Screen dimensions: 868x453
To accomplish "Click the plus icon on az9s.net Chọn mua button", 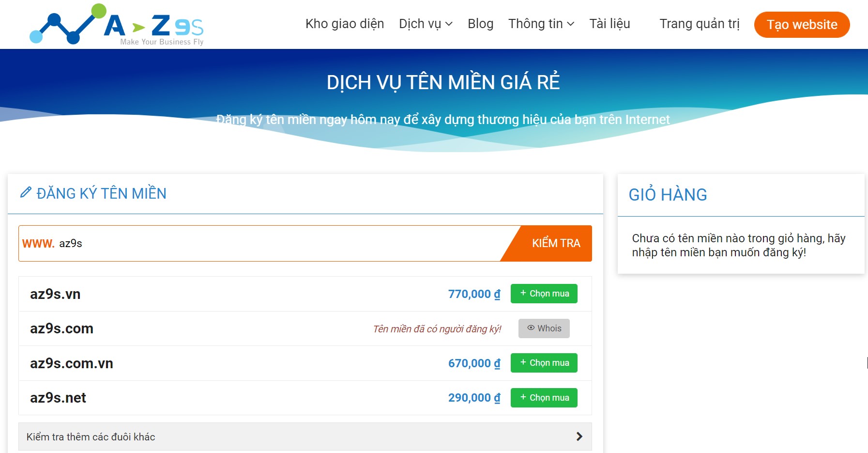I will pyautogui.click(x=522, y=397).
